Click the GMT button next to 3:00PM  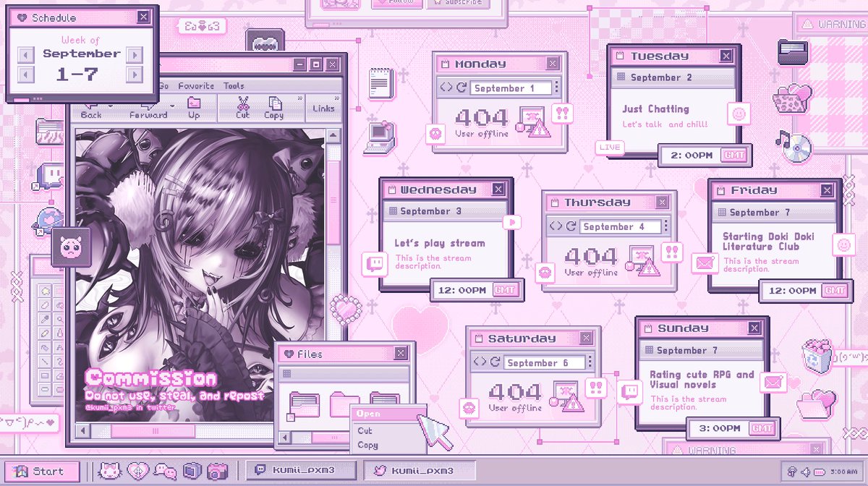tap(762, 428)
